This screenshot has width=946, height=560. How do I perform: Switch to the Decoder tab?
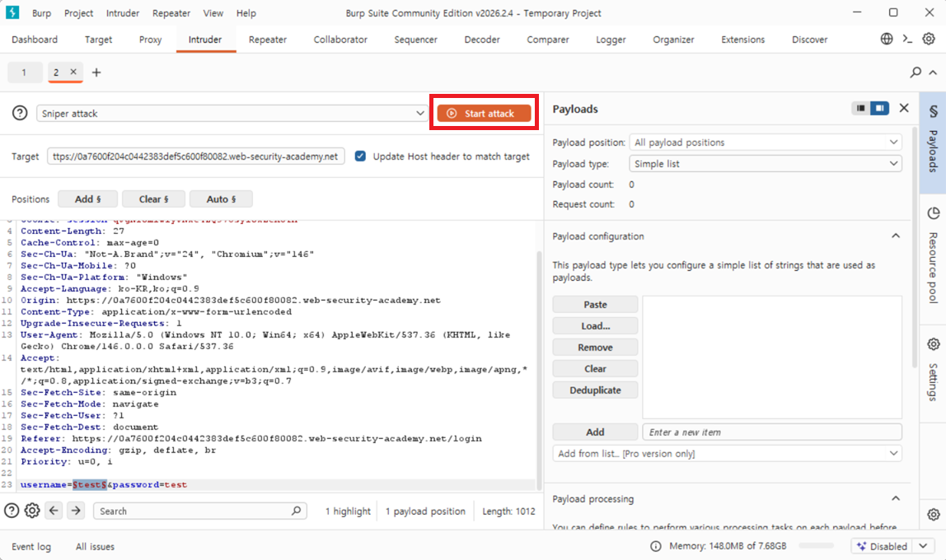[482, 40]
